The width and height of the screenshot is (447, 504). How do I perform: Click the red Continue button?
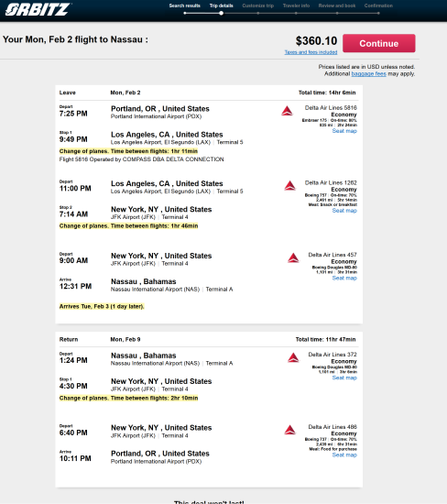(379, 43)
